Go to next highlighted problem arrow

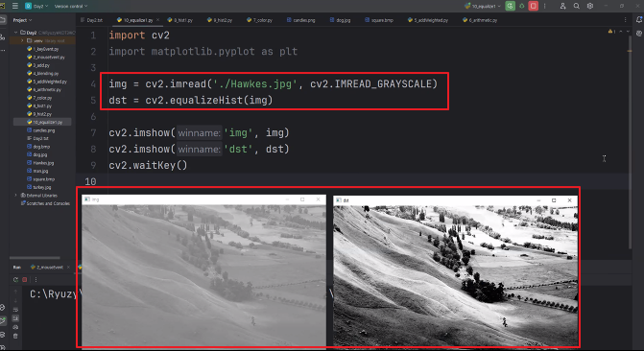pos(628,32)
